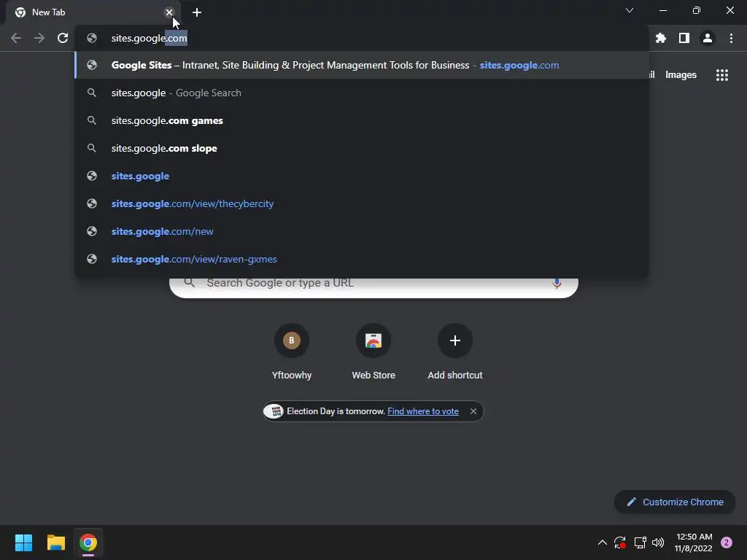Open the Images link

pyautogui.click(x=681, y=75)
